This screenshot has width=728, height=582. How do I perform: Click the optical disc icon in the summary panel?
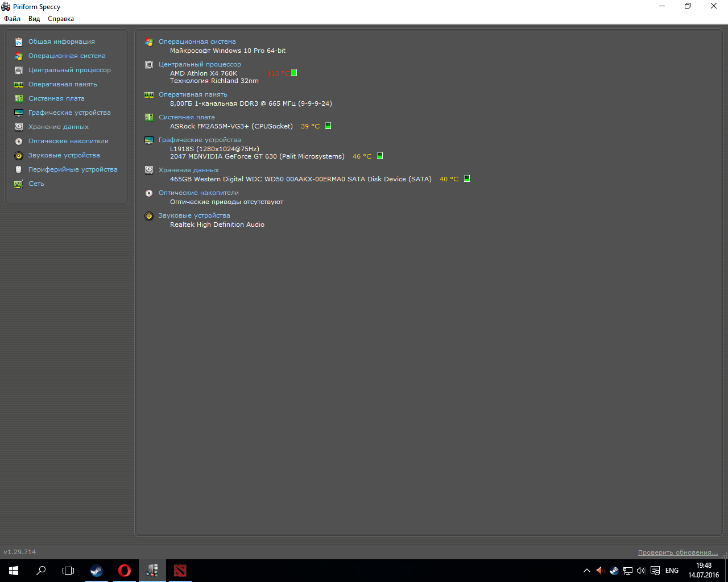click(149, 193)
